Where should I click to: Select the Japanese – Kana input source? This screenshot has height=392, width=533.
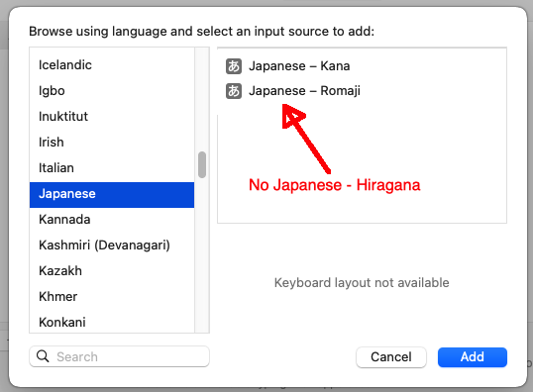click(x=362, y=66)
